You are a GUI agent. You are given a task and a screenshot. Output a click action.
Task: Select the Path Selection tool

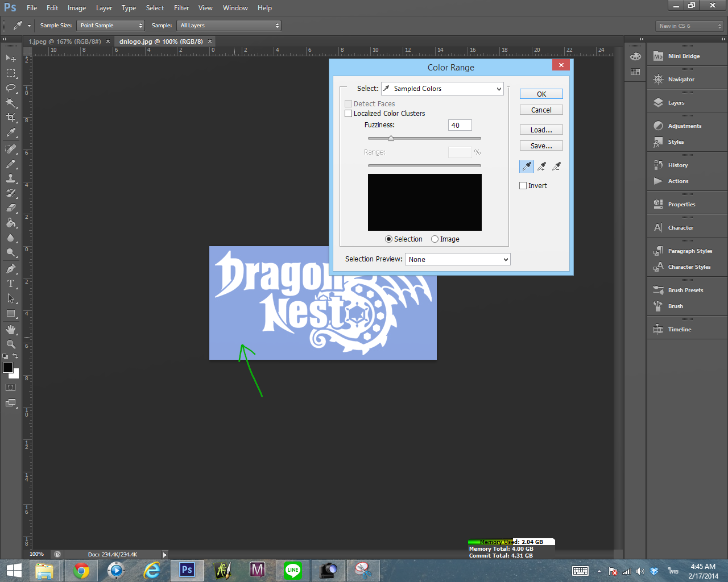[x=11, y=298]
